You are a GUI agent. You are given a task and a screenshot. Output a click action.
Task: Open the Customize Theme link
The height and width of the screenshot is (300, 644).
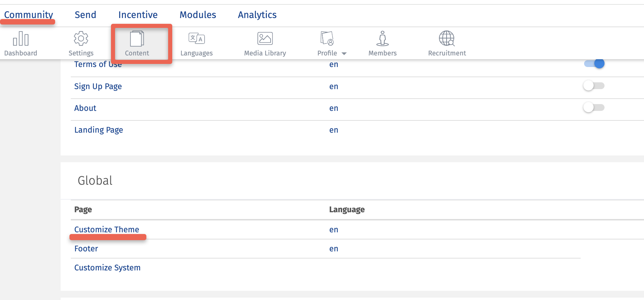tap(107, 230)
